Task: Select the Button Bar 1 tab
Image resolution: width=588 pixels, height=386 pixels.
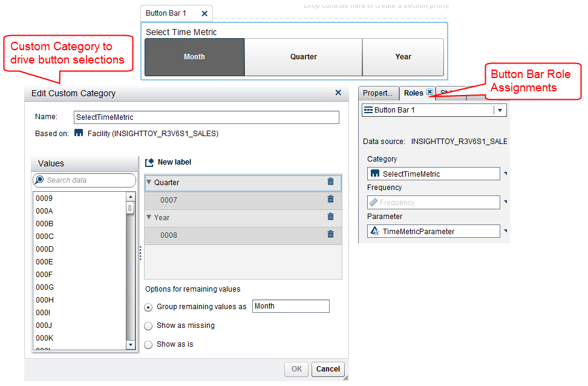Action: (166, 13)
